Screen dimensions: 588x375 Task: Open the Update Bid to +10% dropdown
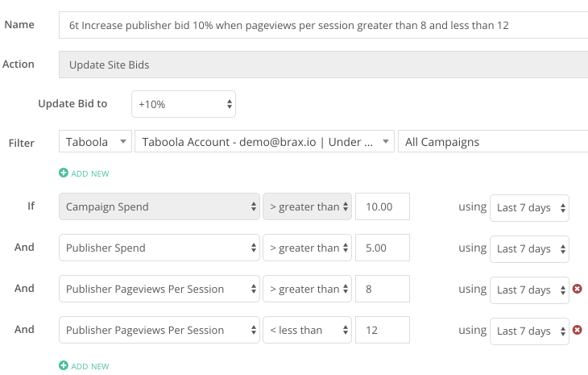(184, 104)
